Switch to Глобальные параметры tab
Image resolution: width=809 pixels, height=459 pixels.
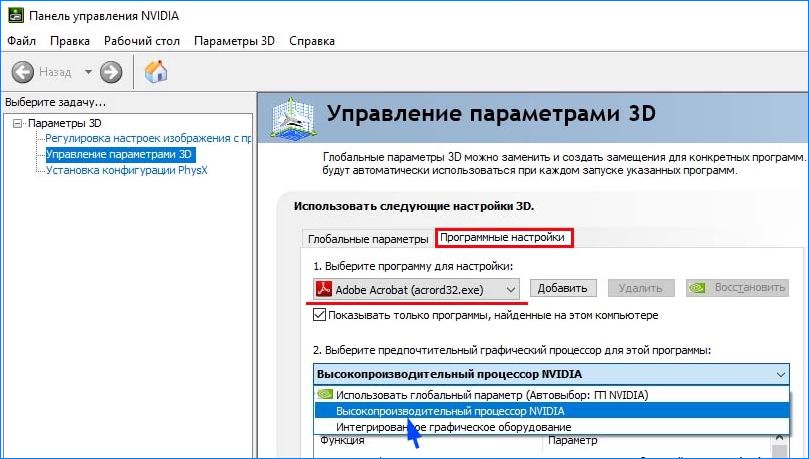click(368, 239)
